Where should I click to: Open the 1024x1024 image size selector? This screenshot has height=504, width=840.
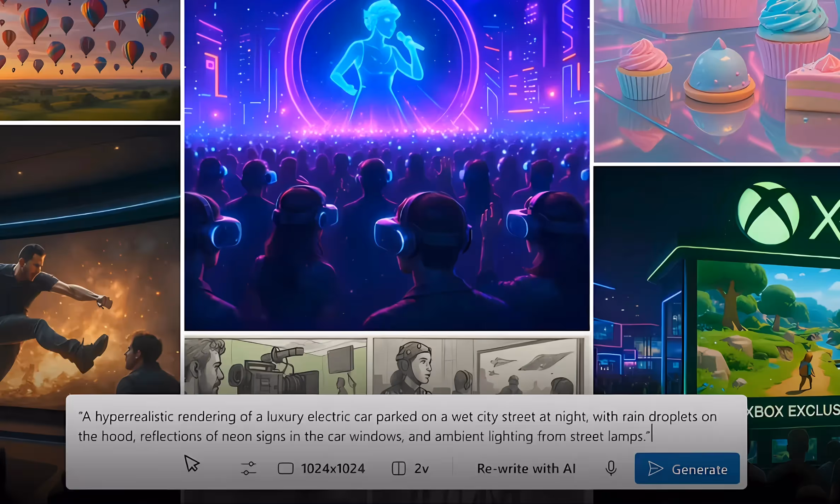[x=321, y=469]
